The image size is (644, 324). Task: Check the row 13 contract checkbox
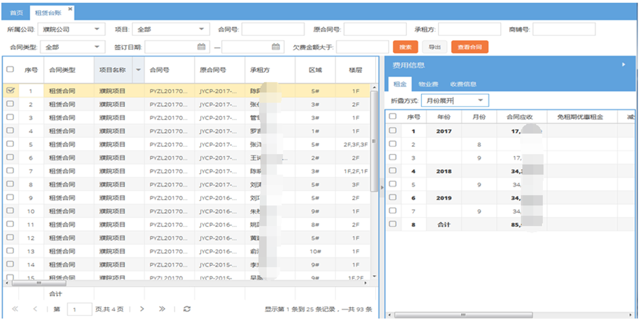coord(10,251)
